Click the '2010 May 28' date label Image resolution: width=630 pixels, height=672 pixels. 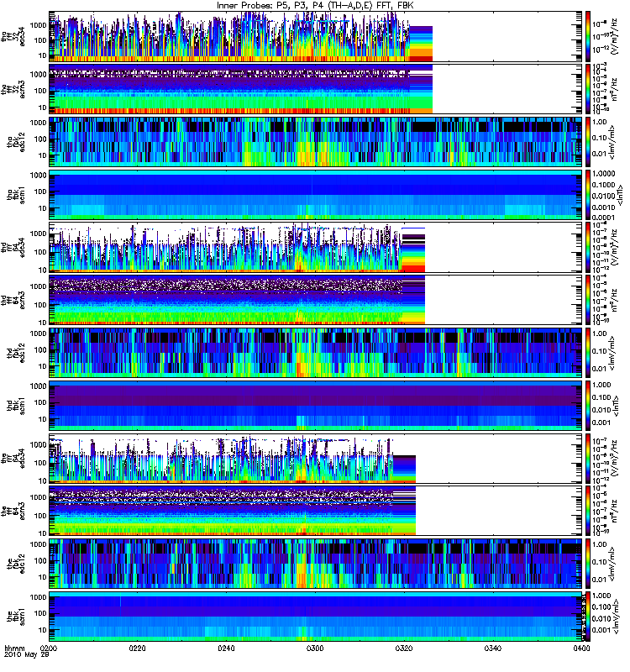coord(27,655)
